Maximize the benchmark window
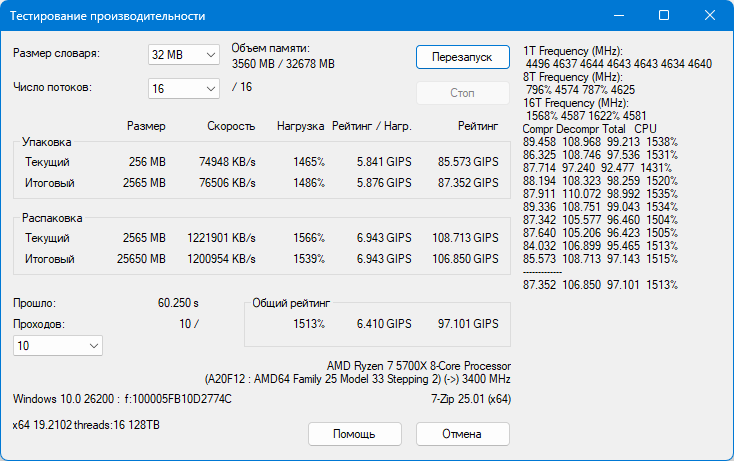Image resolution: width=734 pixels, height=461 pixels. (664, 15)
